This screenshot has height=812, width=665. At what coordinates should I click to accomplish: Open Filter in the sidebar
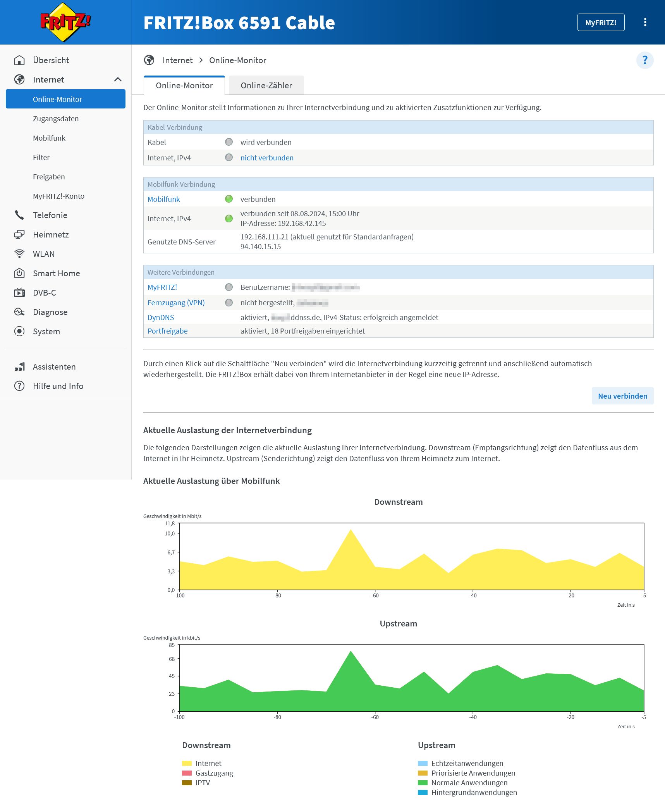(41, 157)
